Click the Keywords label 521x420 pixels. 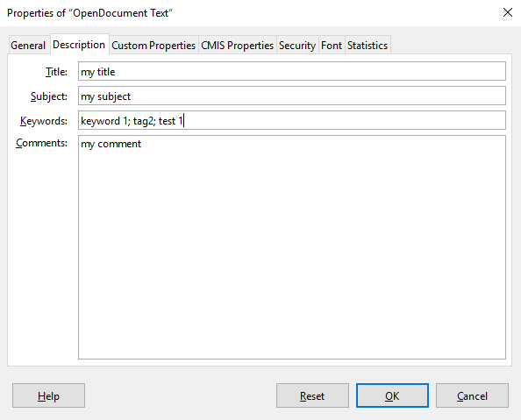44,121
